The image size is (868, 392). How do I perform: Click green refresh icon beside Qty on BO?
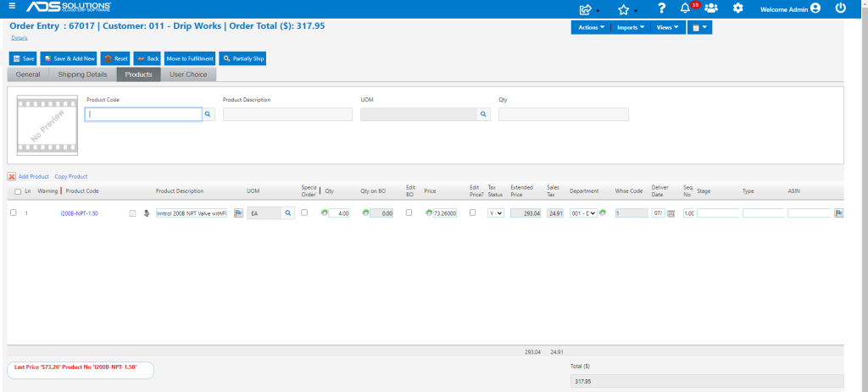point(366,213)
